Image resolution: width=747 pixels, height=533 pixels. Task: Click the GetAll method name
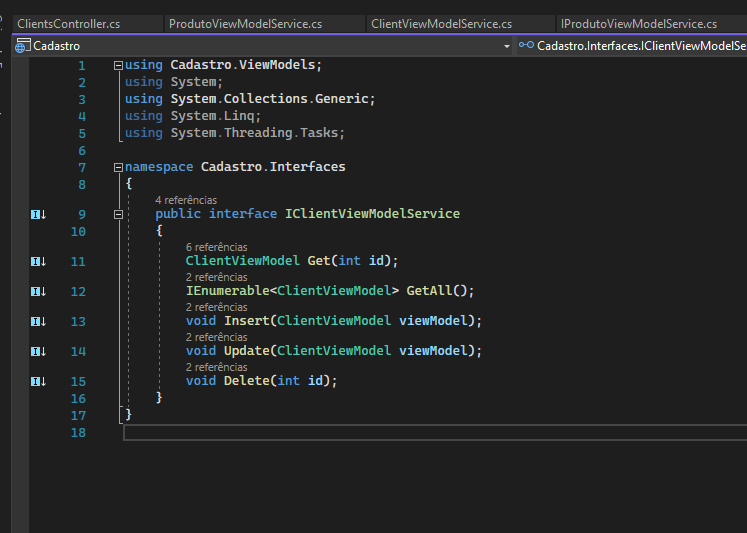(x=429, y=291)
